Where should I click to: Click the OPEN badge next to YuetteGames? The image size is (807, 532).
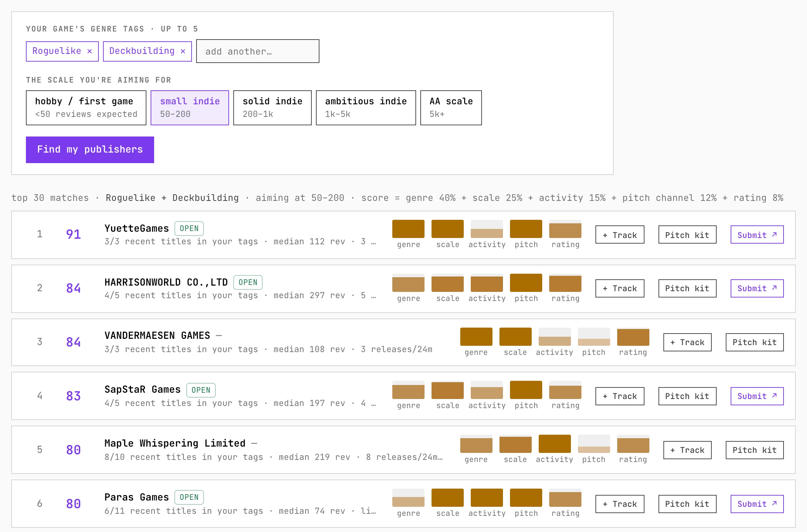[x=189, y=229]
